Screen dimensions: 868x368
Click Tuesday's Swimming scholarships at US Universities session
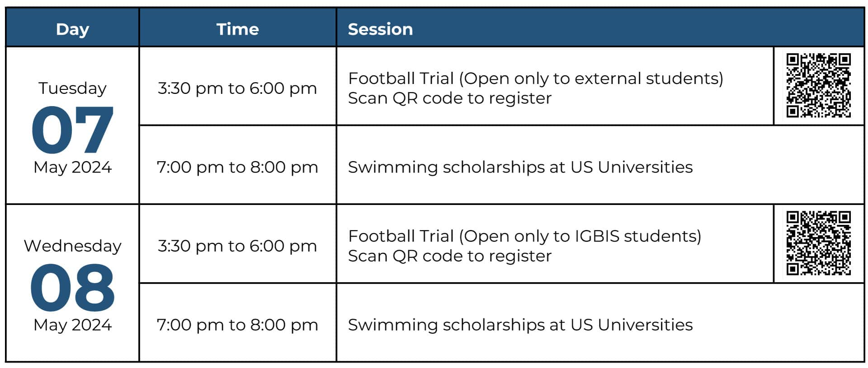[x=520, y=167]
